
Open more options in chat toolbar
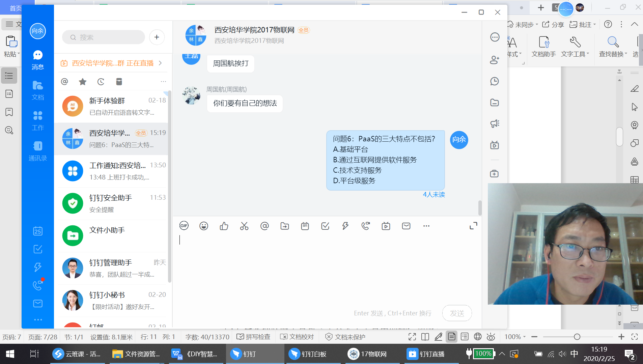[x=426, y=226]
